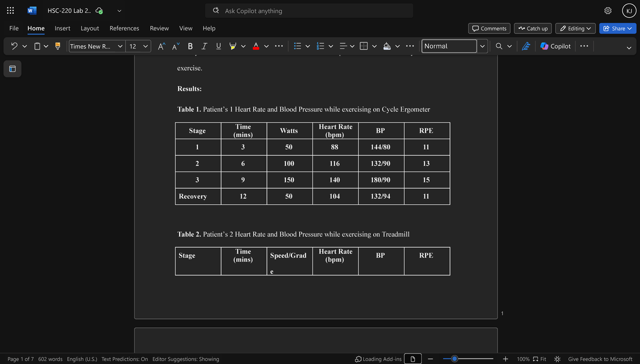Viewport: 640px width, 364px height.
Task: Show the navigation pane from left sidebar
Action: click(x=12, y=69)
